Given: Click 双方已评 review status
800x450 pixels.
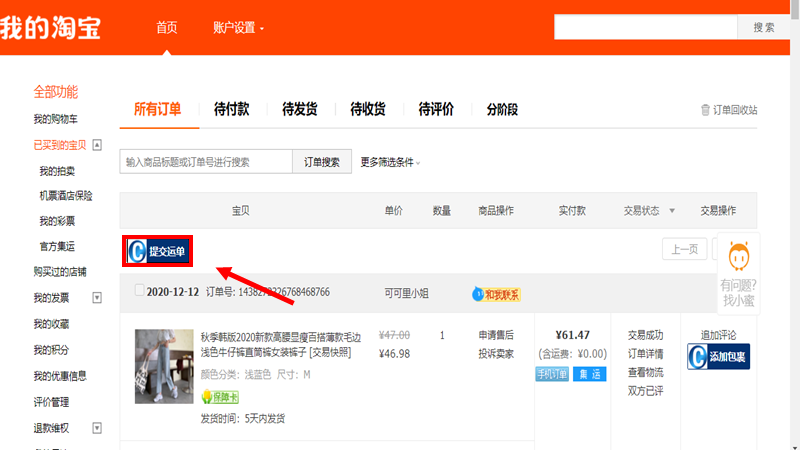Looking at the screenshot, I should [645, 391].
